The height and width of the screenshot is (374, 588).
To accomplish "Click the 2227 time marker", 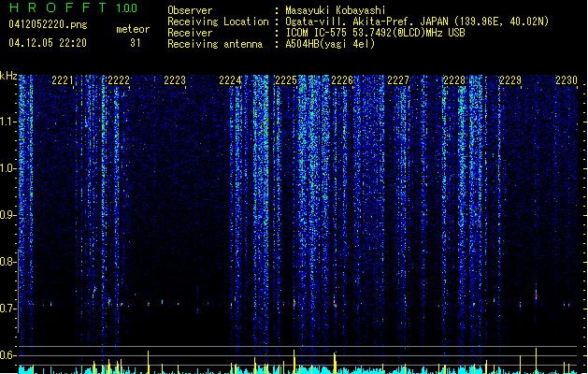I will tap(398, 80).
